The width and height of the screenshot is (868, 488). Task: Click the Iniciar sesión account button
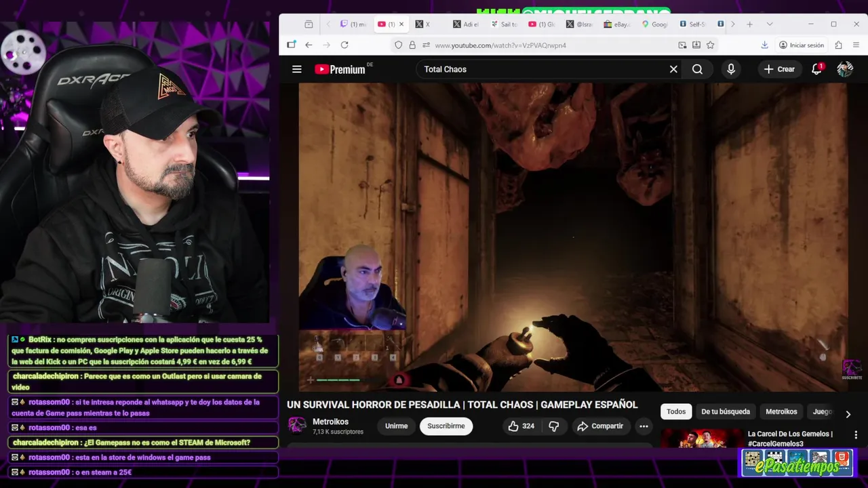click(802, 45)
